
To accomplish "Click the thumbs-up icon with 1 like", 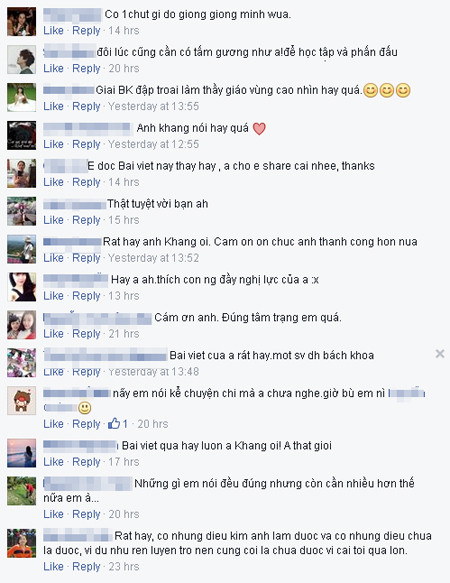I will [114, 423].
